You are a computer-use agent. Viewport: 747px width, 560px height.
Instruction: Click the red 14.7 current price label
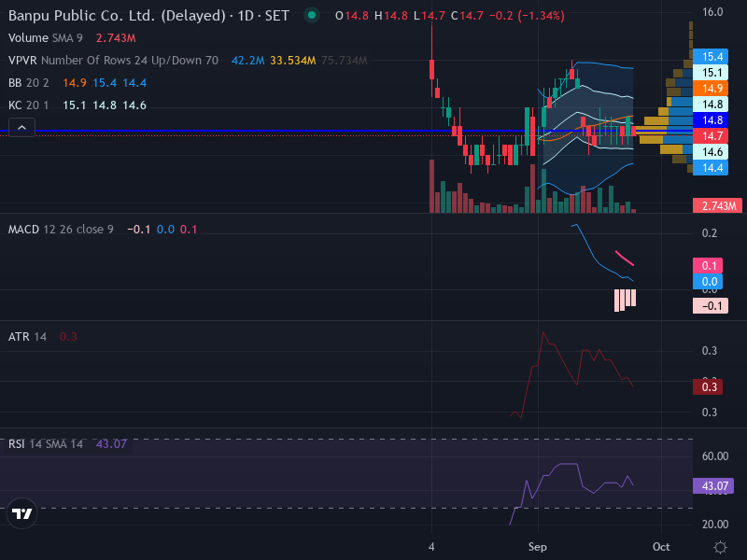point(711,136)
